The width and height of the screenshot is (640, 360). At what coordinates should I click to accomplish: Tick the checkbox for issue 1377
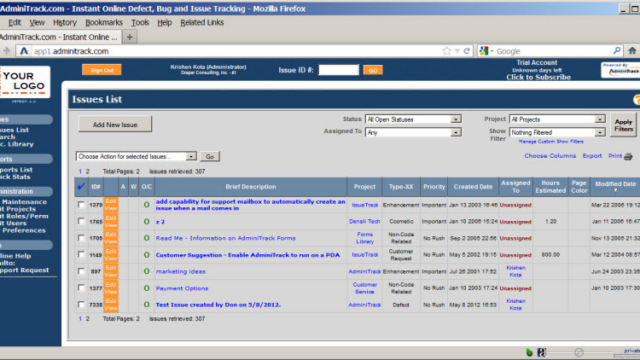(81, 288)
